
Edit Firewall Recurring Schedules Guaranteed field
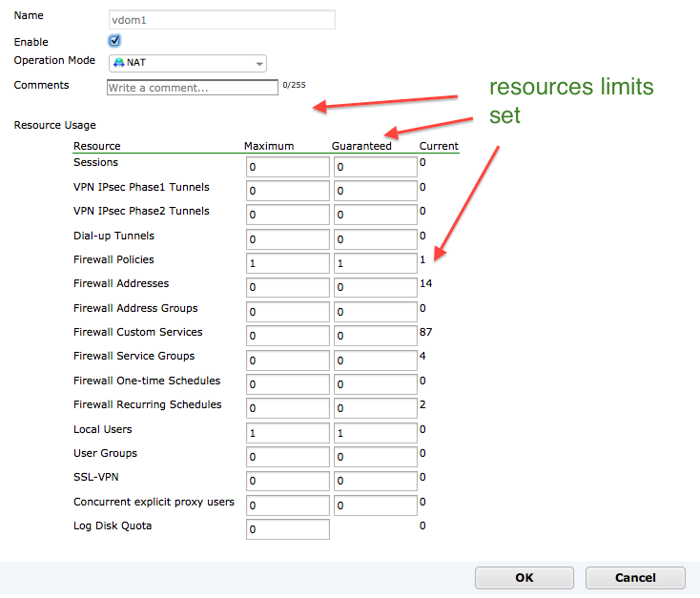(x=376, y=408)
